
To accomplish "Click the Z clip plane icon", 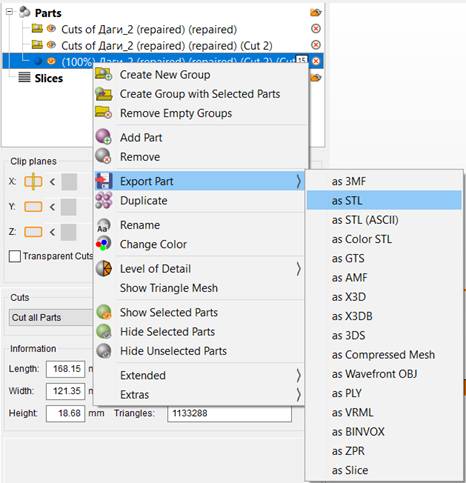I will tap(33, 232).
